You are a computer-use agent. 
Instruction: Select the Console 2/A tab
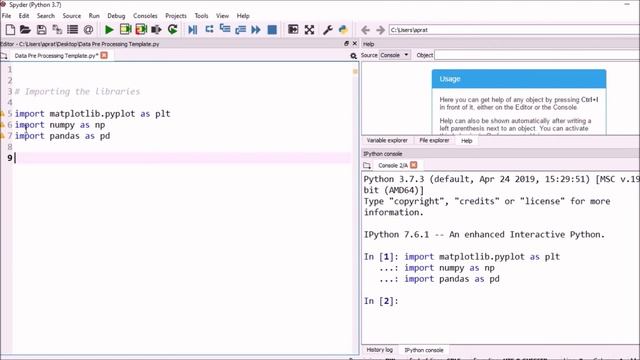(x=393, y=165)
